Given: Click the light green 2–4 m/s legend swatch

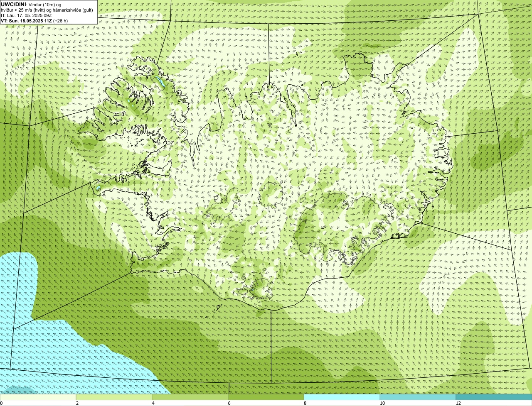Looking at the screenshot, I should tap(114, 397).
